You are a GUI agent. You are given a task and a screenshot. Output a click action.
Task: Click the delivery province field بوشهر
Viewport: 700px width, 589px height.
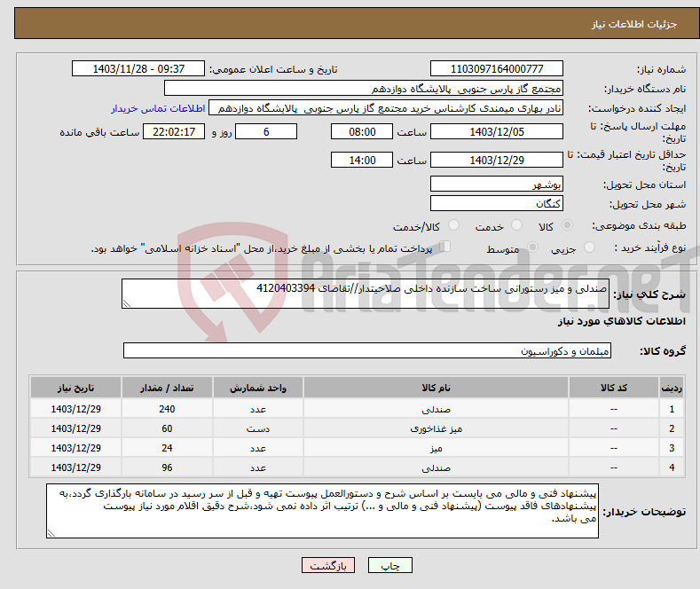(x=496, y=185)
